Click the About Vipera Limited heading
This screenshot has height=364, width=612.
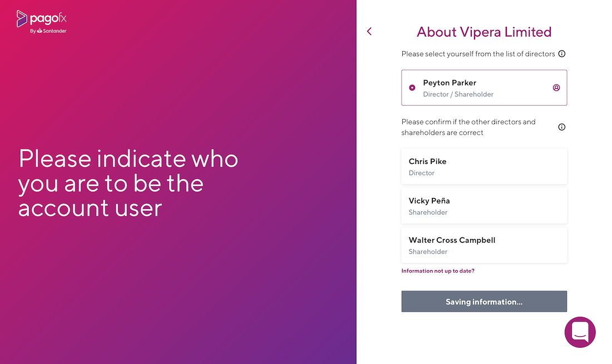click(484, 32)
